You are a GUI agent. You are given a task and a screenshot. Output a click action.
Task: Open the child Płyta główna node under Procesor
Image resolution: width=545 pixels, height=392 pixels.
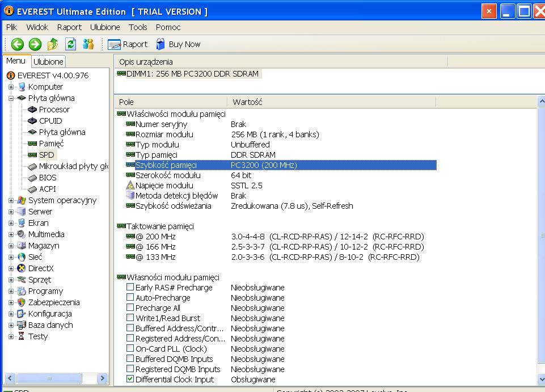click(x=62, y=132)
